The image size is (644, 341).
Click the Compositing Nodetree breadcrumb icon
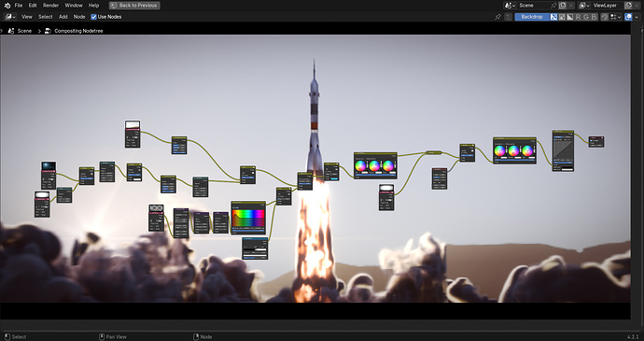pos(48,31)
